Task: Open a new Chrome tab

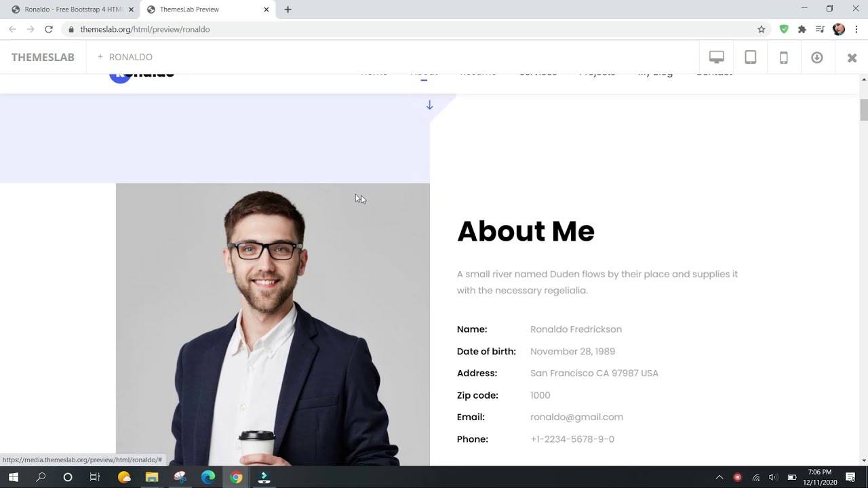Action: [288, 9]
